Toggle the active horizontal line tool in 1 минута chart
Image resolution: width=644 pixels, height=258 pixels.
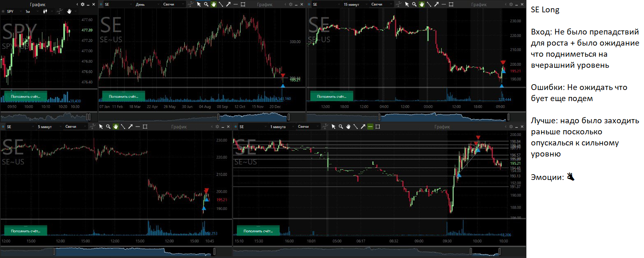pos(371,127)
